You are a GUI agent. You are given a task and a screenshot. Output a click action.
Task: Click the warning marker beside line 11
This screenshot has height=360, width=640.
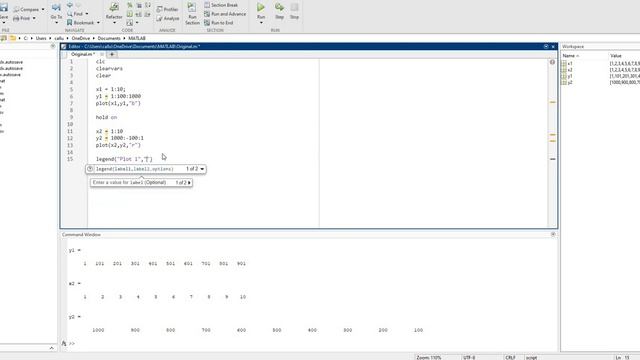coord(553,134)
